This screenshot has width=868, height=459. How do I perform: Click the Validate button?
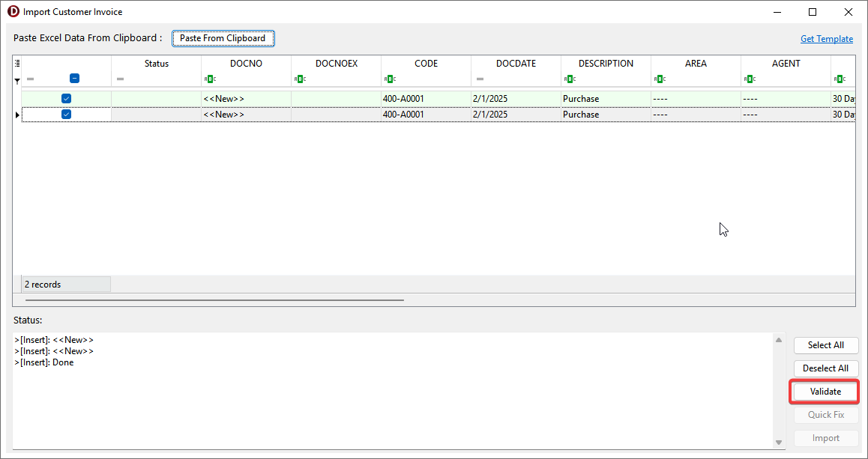coord(825,392)
